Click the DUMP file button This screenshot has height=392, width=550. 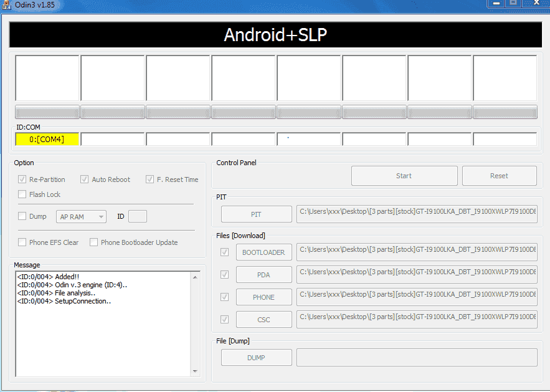[256, 357]
